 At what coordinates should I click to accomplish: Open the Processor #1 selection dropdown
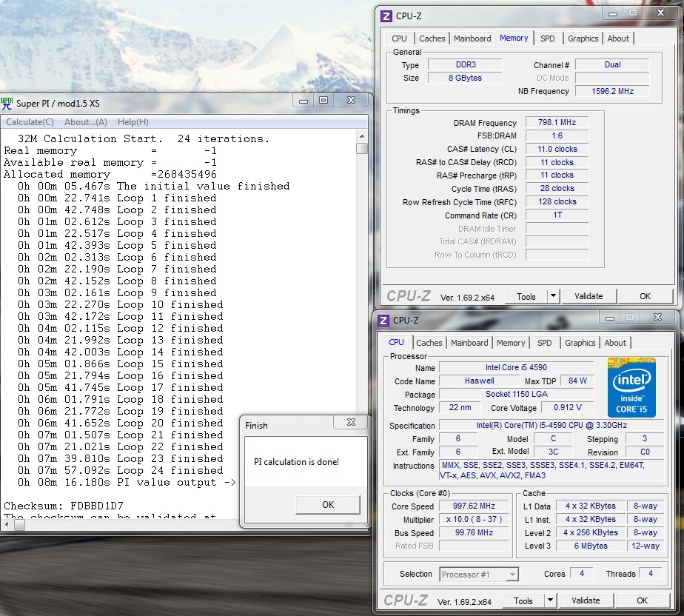point(478,575)
